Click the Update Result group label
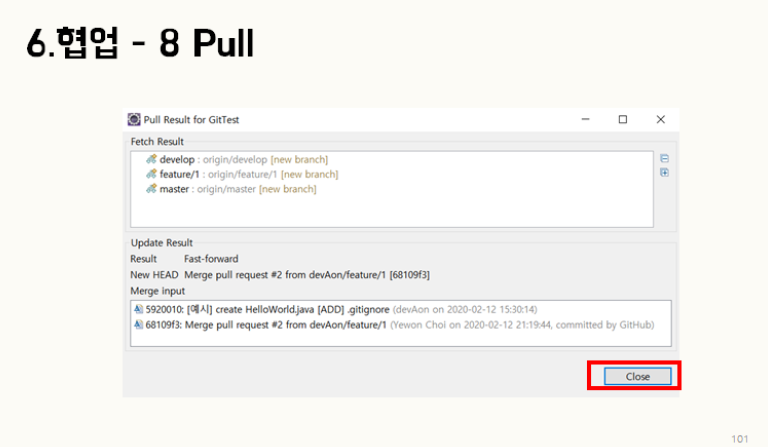 (162, 243)
